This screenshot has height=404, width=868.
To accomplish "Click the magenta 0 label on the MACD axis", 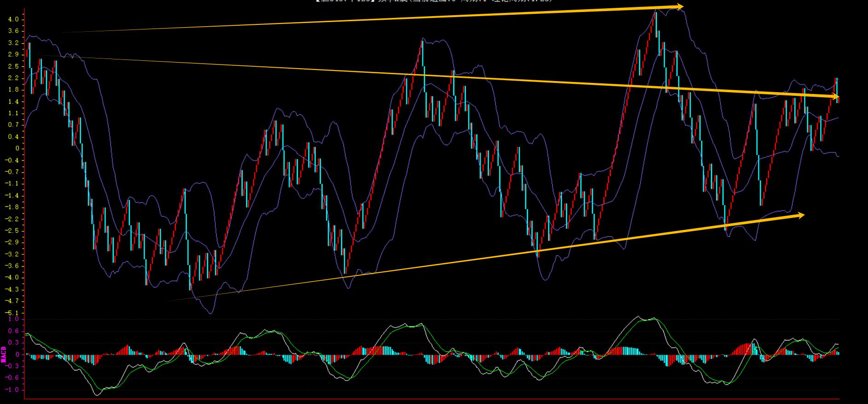I will click(x=17, y=355).
